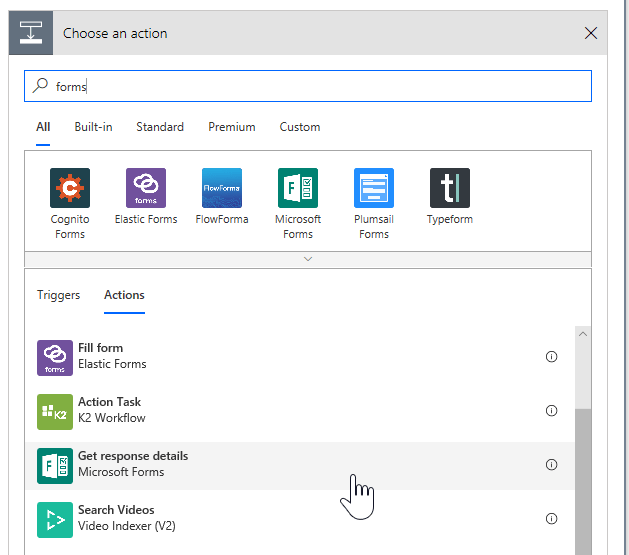Open the Standard connectors tab
The height and width of the screenshot is (555, 629).
pyautogui.click(x=160, y=127)
